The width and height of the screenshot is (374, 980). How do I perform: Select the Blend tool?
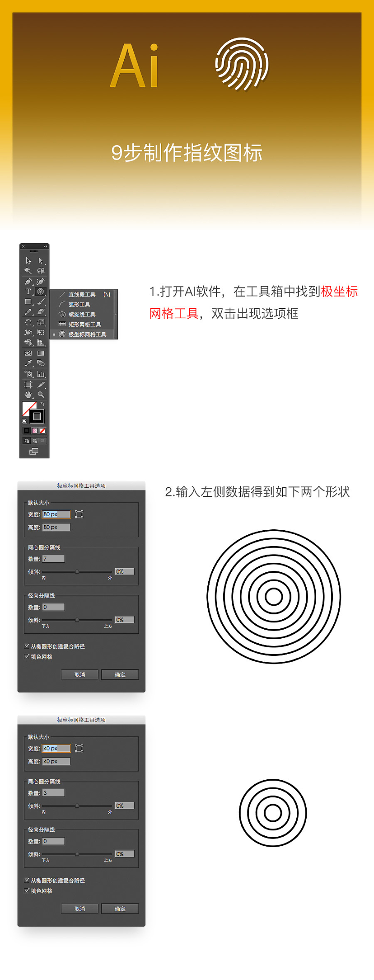click(41, 363)
